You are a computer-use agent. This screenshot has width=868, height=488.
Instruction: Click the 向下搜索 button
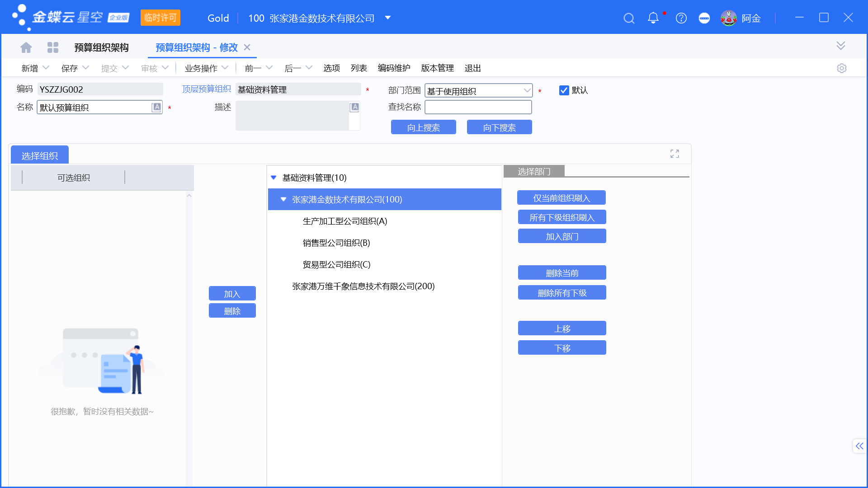(499, 127)
